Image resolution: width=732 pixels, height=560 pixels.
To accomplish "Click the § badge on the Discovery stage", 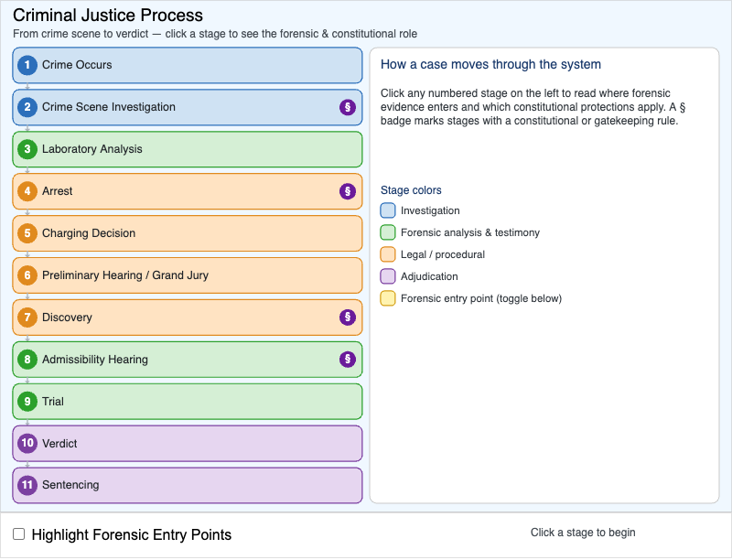I will coord(348,317).
